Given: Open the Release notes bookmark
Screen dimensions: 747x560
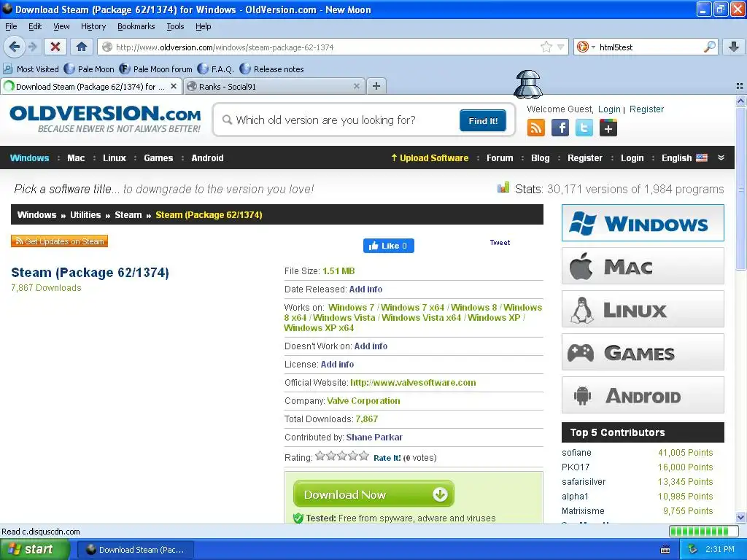Looking at the screenshot, I should coord(271,69).
